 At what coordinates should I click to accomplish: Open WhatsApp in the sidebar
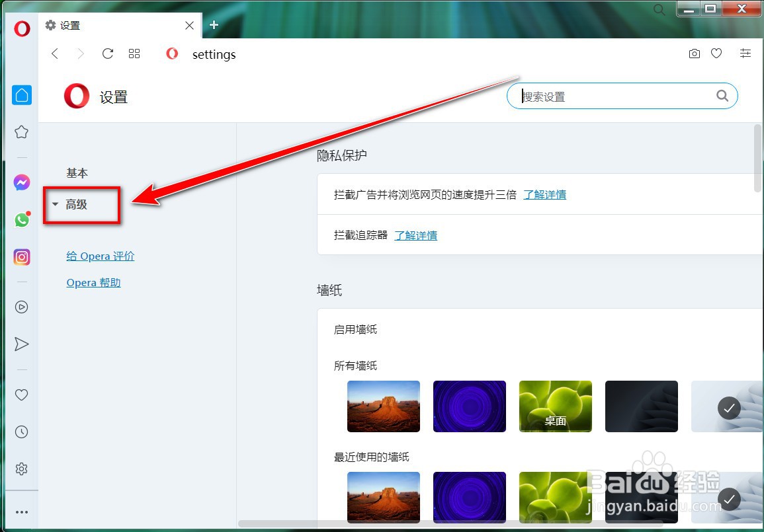coord(22,220)
